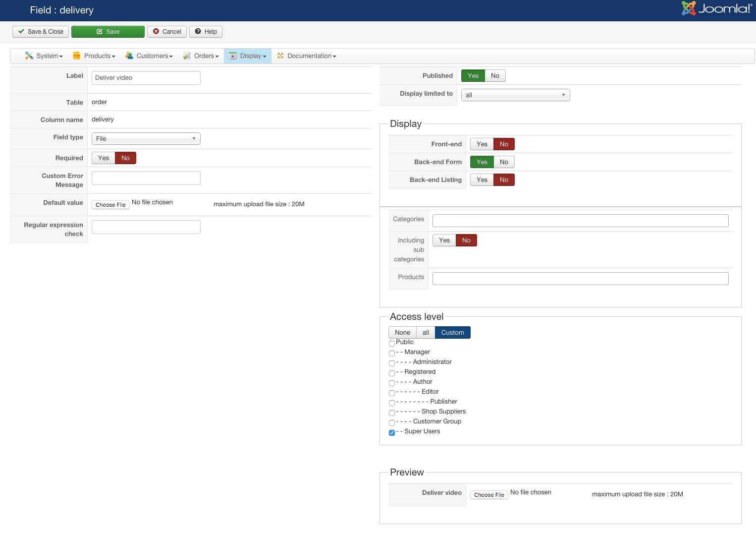Set Back-end Form to Yes
The image size is (756, 533).
click(x=482, y=162)
